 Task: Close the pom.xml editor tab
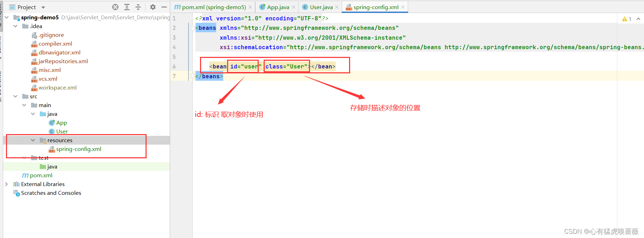[x=250, y=7]
